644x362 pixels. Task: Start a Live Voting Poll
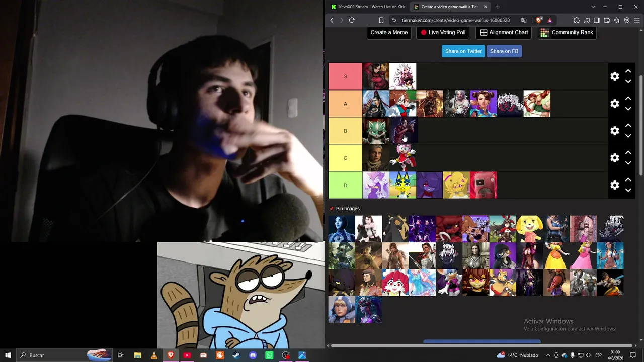click(443, 33)
